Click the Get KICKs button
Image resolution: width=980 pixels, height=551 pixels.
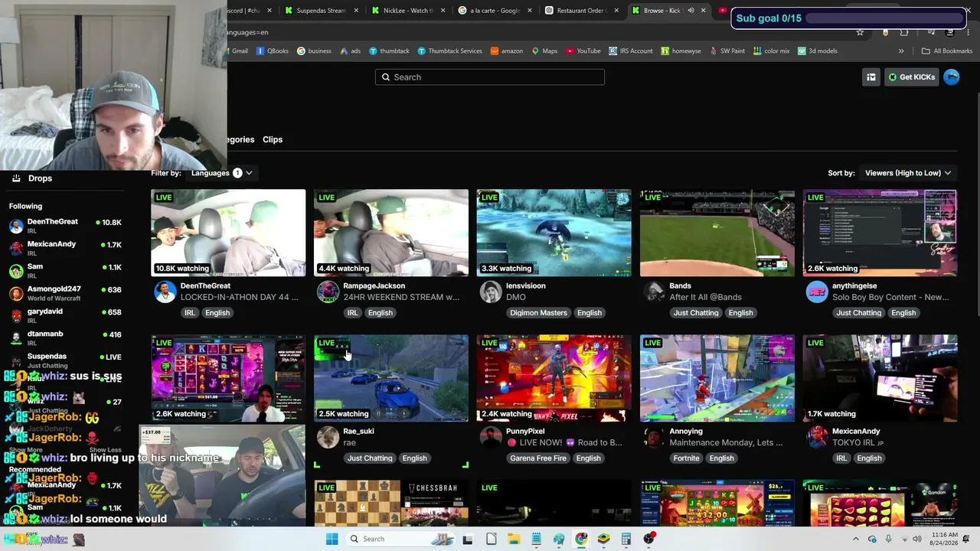[911, 77]
